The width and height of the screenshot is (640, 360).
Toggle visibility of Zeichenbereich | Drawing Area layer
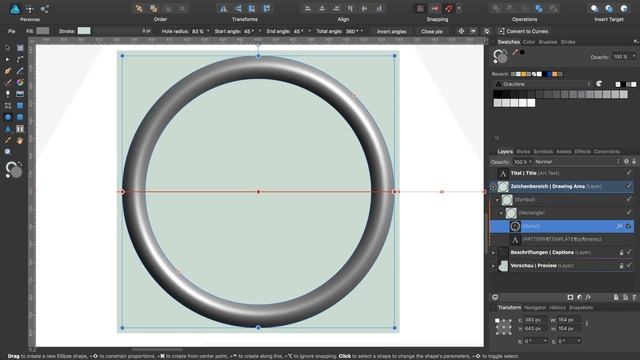629,186
